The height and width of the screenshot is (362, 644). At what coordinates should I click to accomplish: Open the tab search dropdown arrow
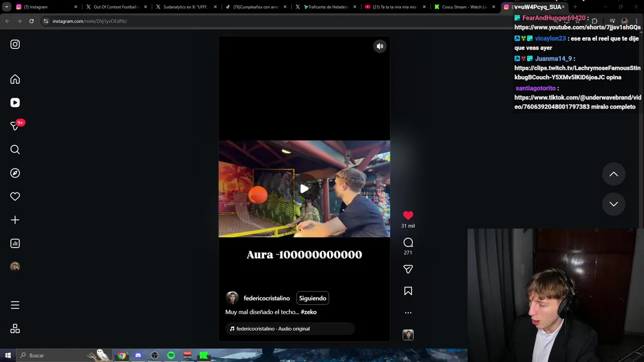tap(7, 7)
